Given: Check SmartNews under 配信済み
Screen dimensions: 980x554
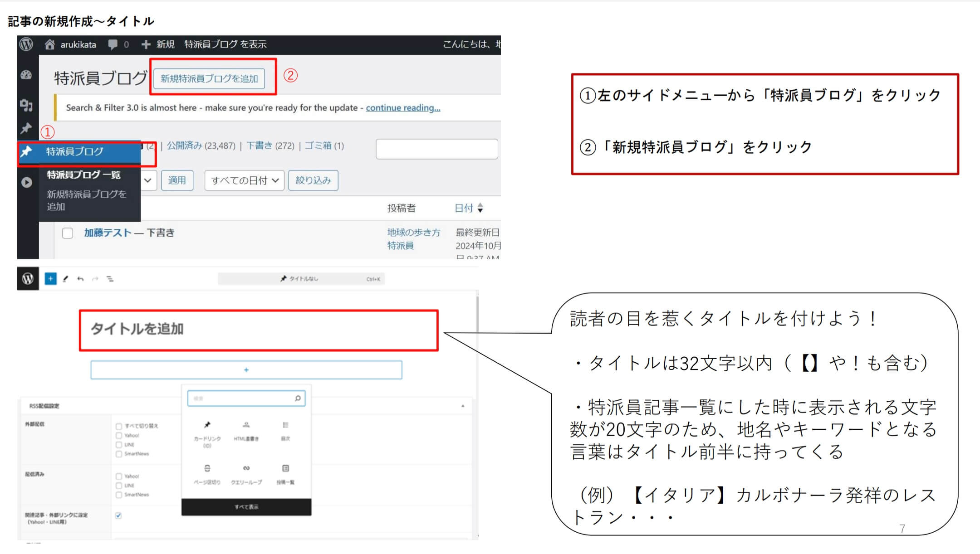Looking at the screenshot, I should [x=119, y=495].
